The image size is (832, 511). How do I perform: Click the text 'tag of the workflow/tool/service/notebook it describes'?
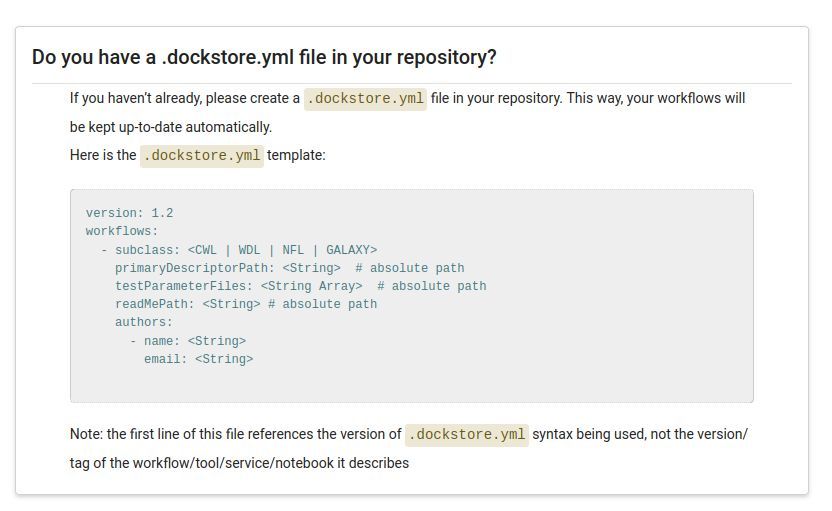(239, 463)
